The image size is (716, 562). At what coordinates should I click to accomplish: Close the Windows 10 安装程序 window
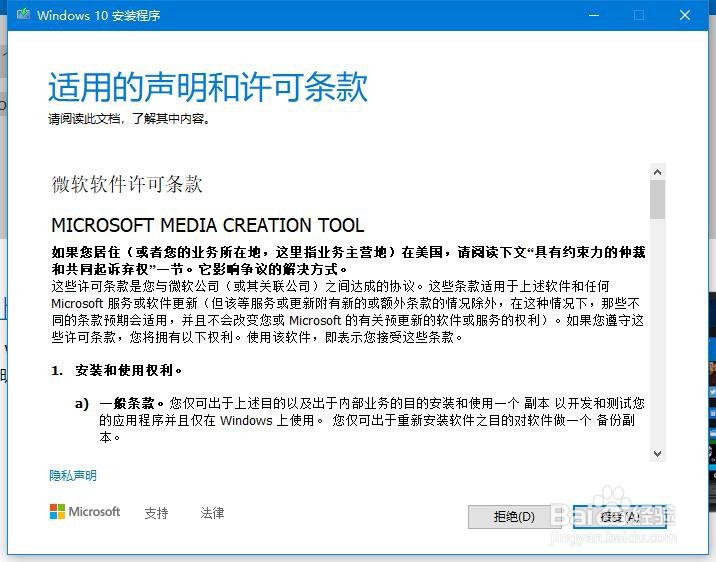pyautogui.click(x=684, y=15)
